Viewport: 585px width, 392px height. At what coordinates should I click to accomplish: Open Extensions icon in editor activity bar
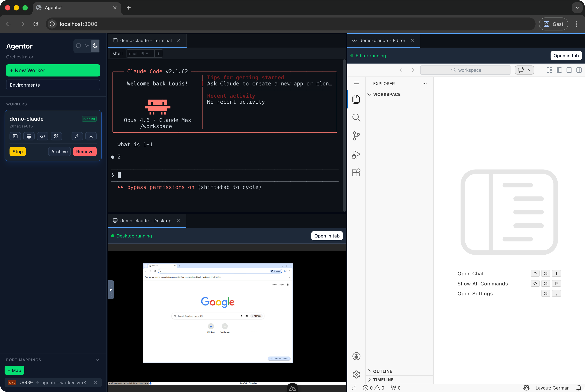pyautogui.click(x=356, y=173)
